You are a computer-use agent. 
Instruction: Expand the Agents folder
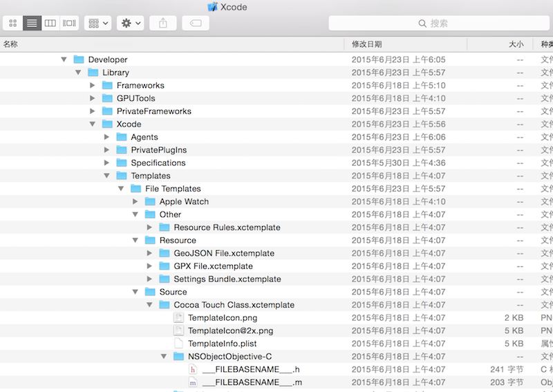[106, 137]
